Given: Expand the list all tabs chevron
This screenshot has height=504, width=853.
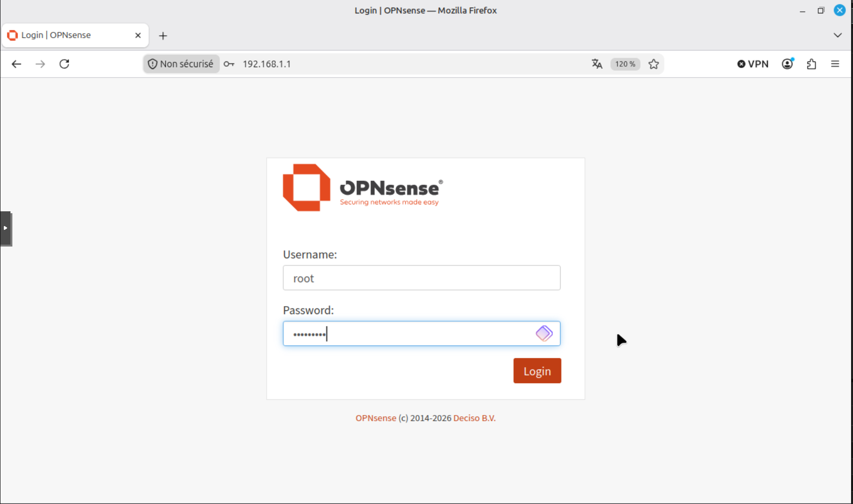Looking at the screenshot, I should click(838, 35).
